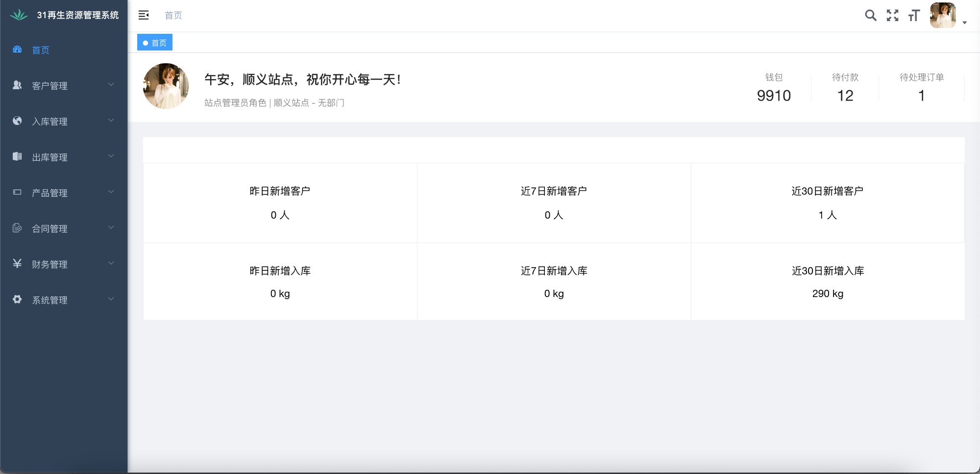Image resolution: width=980 pixels, height=474 pixels.
Task: Select the blue 首页 tab
Action: [155, 43]
